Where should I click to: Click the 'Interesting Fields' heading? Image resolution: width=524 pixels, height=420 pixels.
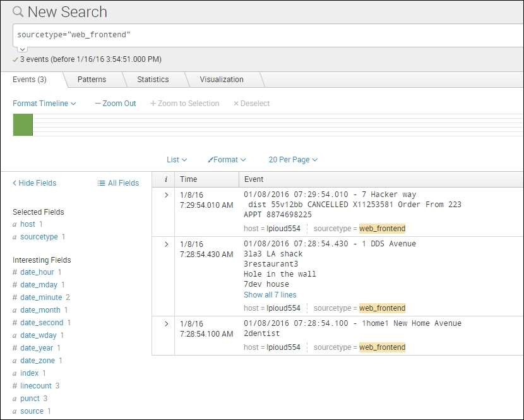42,260
